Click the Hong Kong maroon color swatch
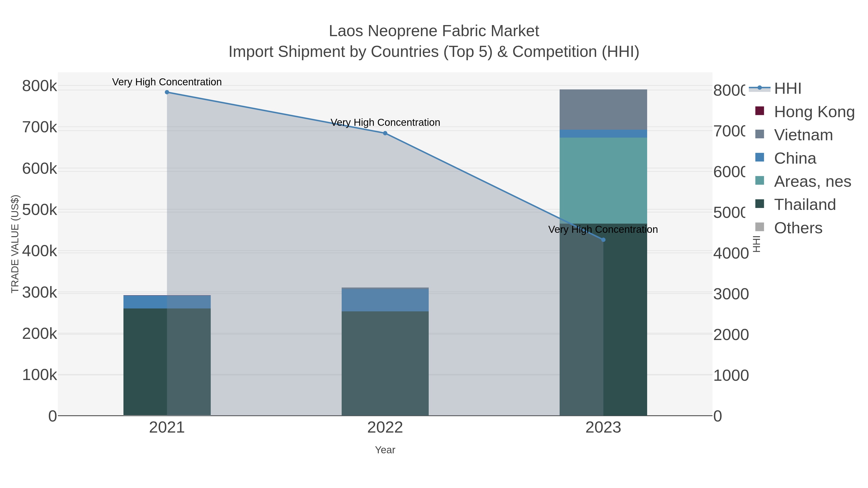The height and width of the screenshot is (488, 868). tap(760, 110)
